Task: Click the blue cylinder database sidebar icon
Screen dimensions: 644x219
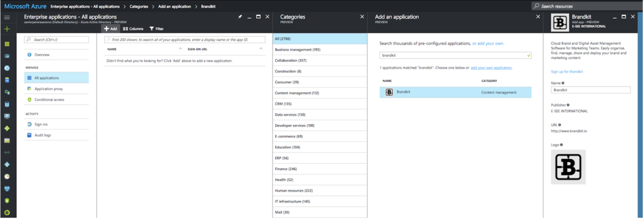Action: coord(7,104)
